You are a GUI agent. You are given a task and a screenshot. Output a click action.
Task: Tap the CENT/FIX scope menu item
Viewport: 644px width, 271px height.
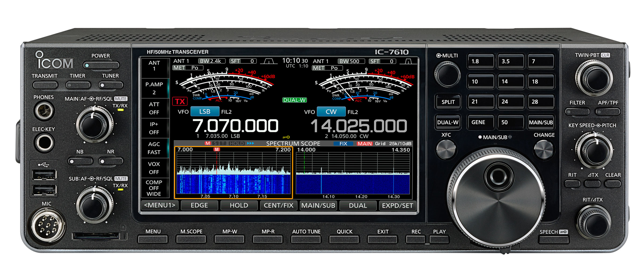click(x=279, y=205)
